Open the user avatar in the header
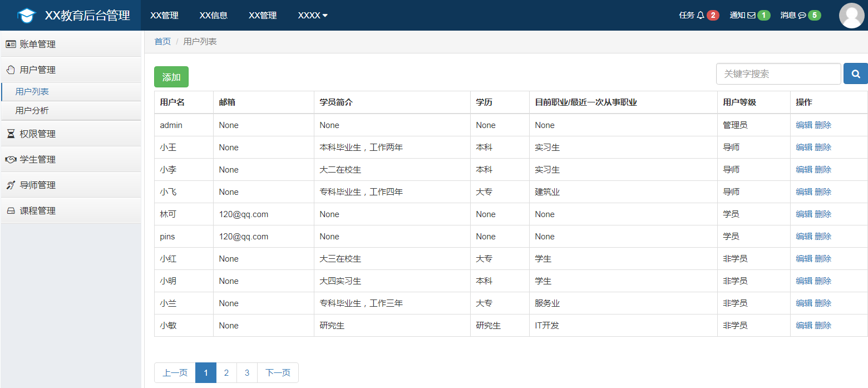The width and height of the screenshot is (868, 388). (852, 16)
